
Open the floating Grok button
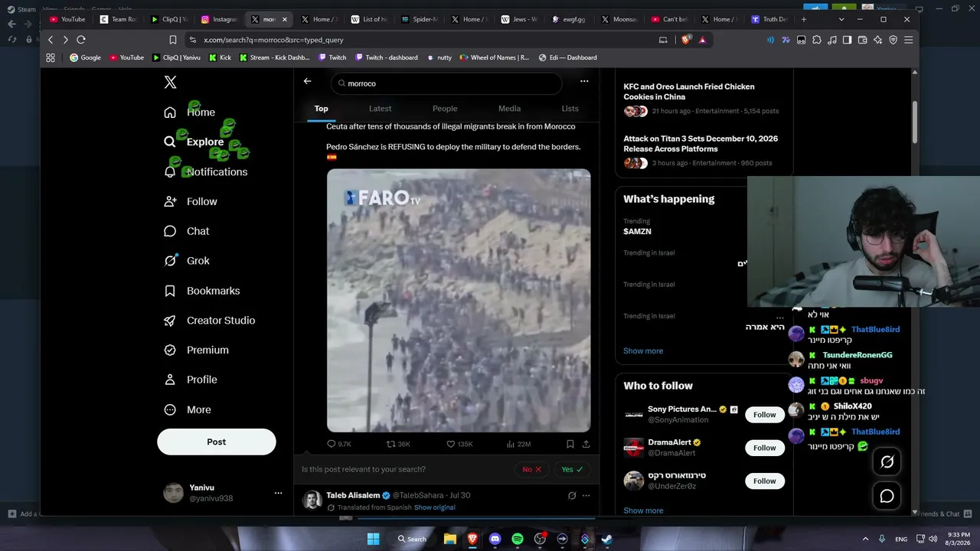pyautogui.click(x=887, y=461)
